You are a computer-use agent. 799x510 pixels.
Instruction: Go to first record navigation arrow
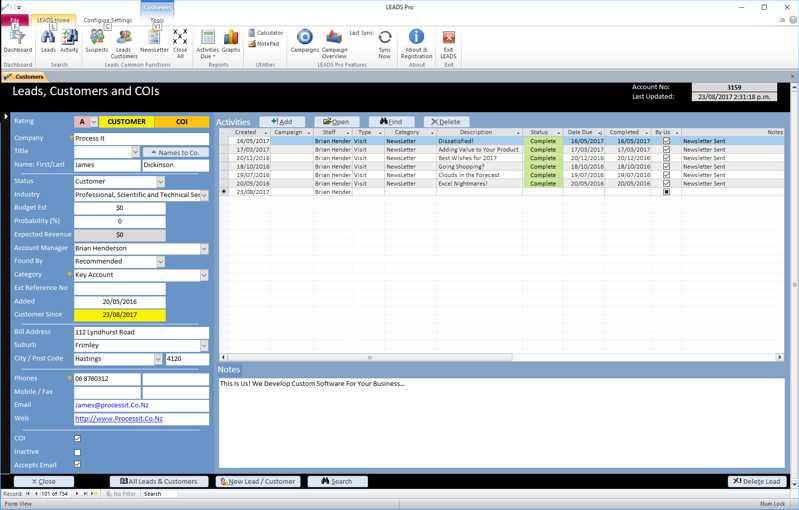pos(28,494)
